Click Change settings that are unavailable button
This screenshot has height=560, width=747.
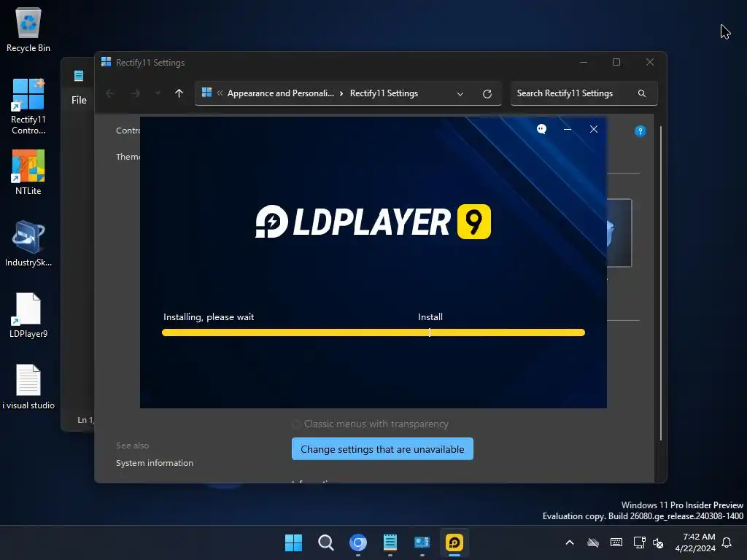point(382,449)
